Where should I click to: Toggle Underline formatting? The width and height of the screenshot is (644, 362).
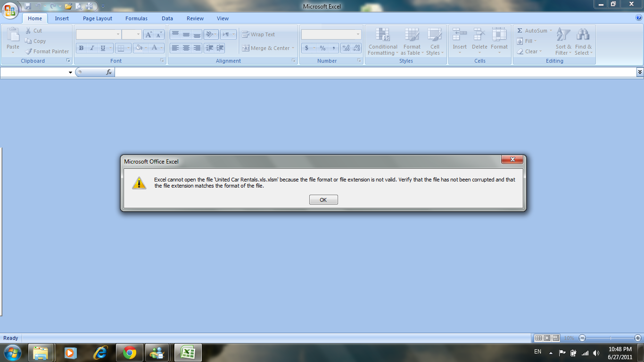click(x=103, y=48)
